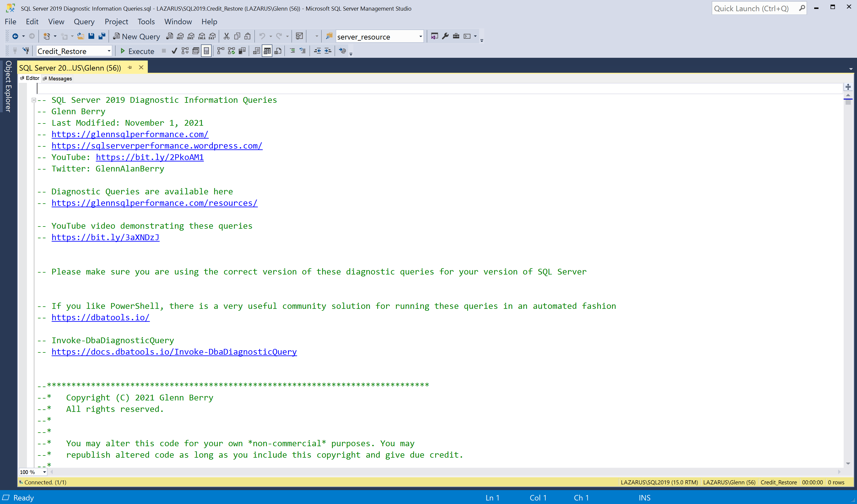Create a new DAX query
Image resolution: width=857 pixels, height=504 pixels.
pos(212,36)
